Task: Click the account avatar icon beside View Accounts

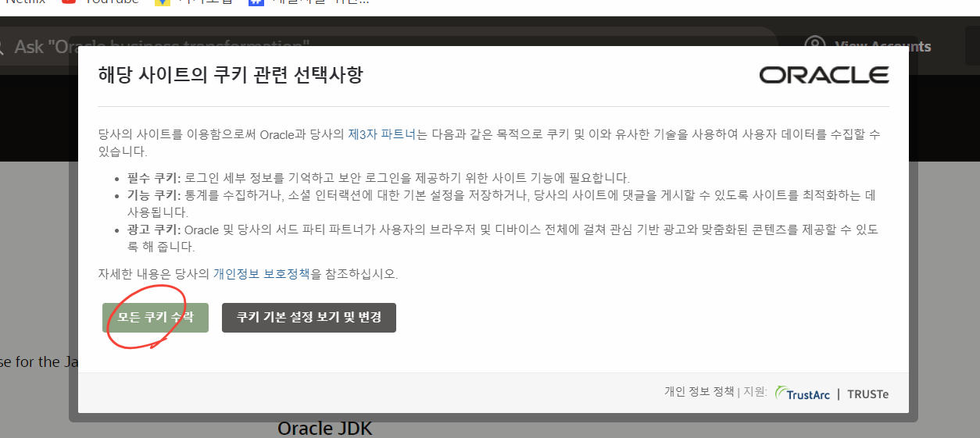Action: 816,46
